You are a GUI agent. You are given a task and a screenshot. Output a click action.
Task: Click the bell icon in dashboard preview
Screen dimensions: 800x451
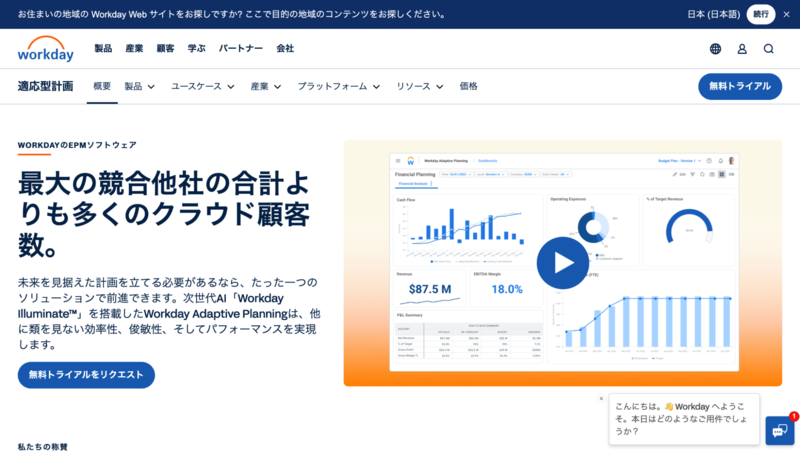click(720, 161)
